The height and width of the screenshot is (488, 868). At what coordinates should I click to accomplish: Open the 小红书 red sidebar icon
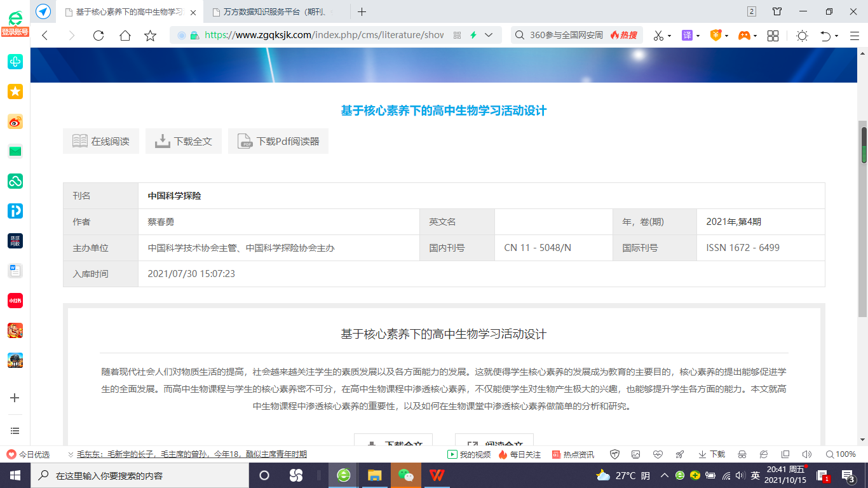coord(15,301)
